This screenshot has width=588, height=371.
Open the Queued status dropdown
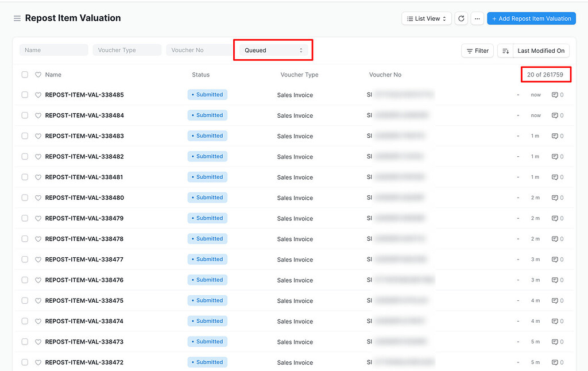click(273, 50)
